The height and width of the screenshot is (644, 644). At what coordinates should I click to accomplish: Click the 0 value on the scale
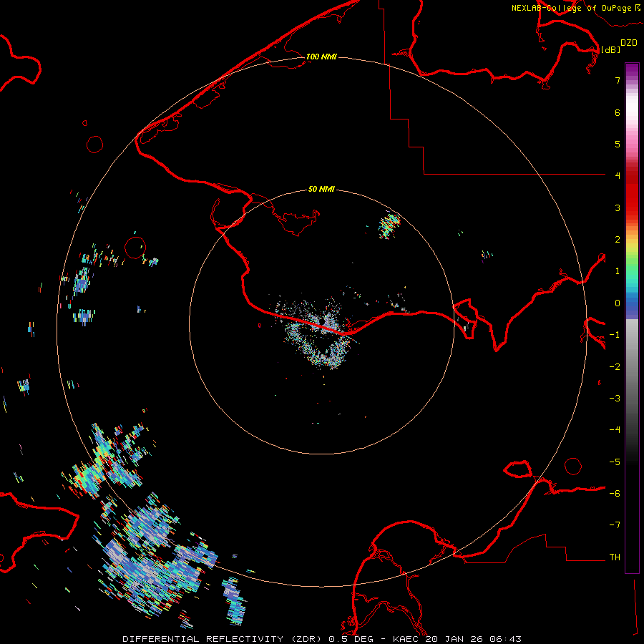click(x=618, y=303)
